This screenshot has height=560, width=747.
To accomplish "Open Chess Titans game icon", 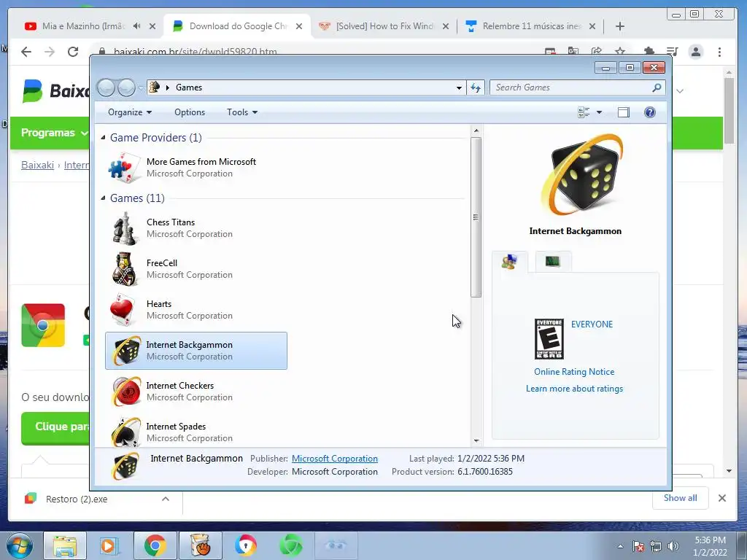I will click(x=125, y=228).
